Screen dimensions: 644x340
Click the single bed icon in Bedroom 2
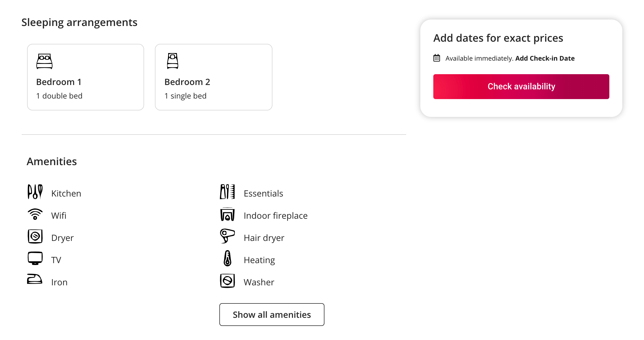click(x=173, y=60)
